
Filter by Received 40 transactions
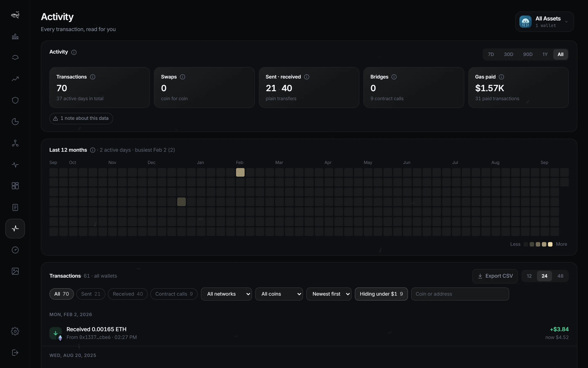coord(128,294)
